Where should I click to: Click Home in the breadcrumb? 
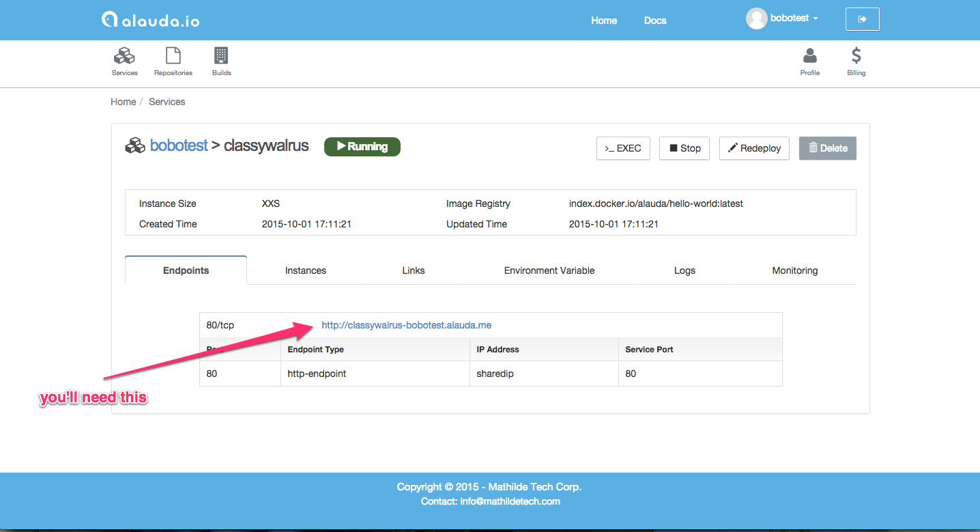(124, 102)
